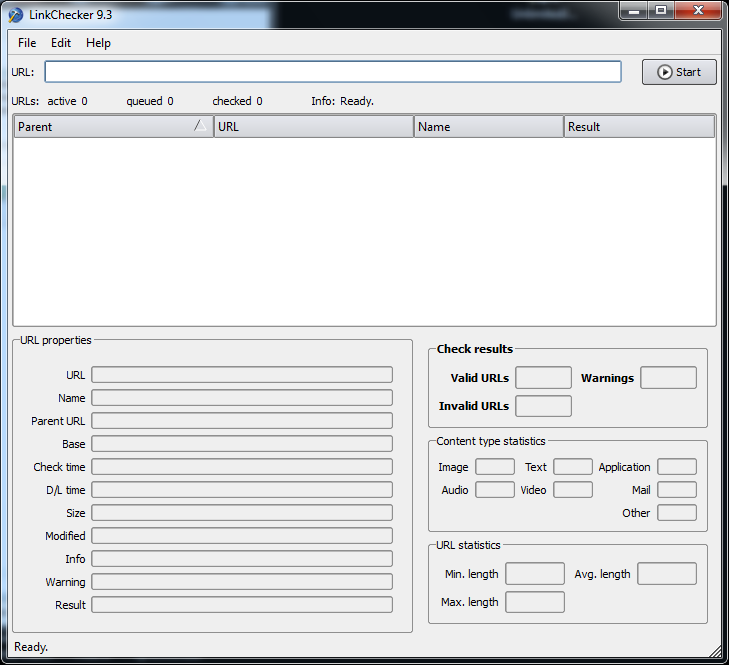Minimize the LinkChecker window
The image size is (729, 665).
634,11
